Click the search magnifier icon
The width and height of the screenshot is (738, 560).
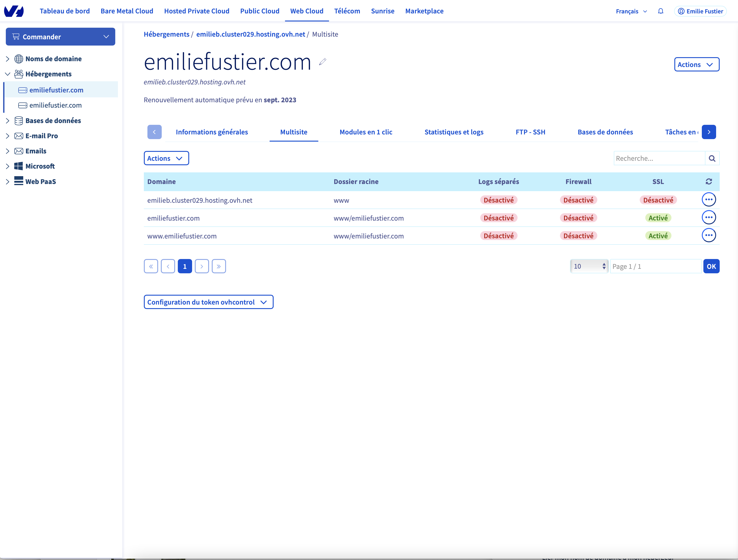(x=712, y=159)
